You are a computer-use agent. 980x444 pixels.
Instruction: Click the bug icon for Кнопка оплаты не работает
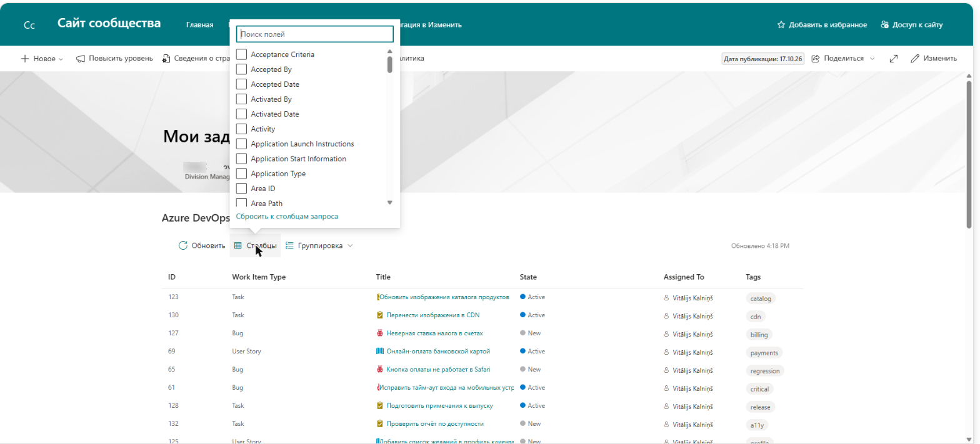pos(379,370)
